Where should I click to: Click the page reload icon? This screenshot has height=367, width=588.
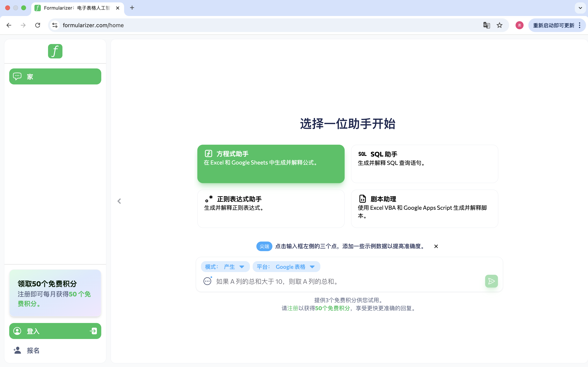click(38, 25)
